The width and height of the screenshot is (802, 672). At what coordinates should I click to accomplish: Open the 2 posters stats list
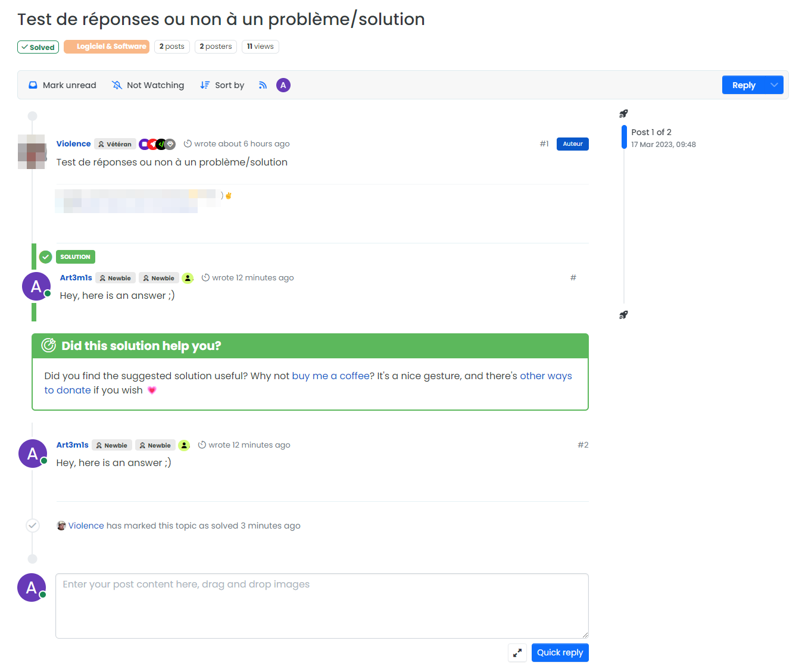pos(216,46)
